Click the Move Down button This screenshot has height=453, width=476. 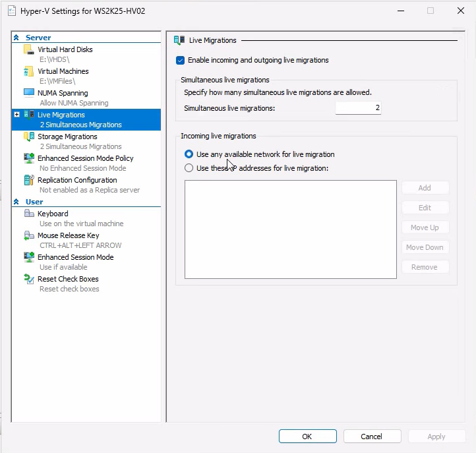(425, 247)
